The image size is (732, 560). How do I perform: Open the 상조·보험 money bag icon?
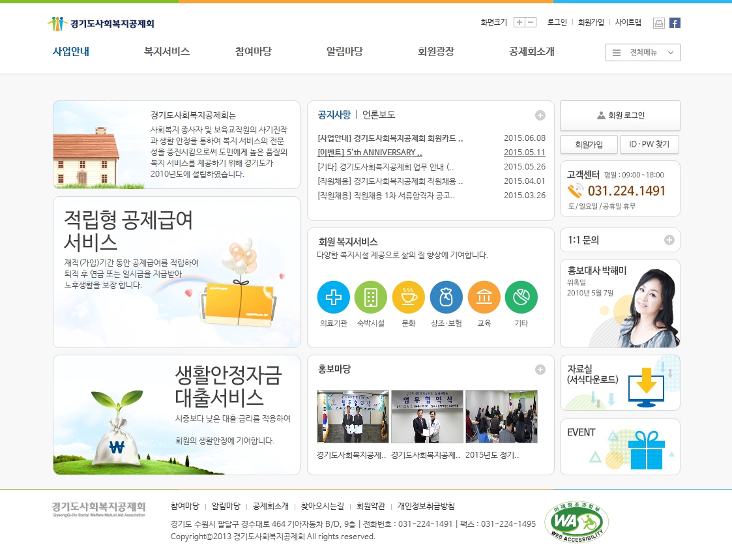[446, 297]
